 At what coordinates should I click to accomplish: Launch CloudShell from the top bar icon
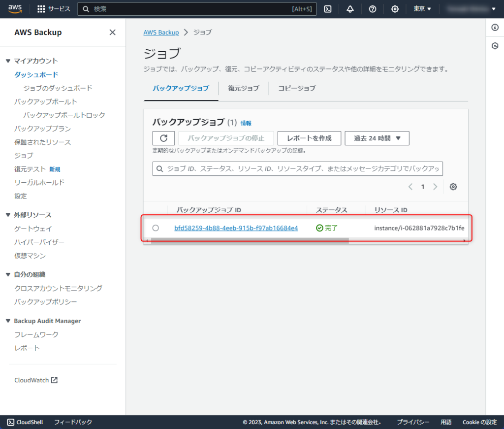327,9
